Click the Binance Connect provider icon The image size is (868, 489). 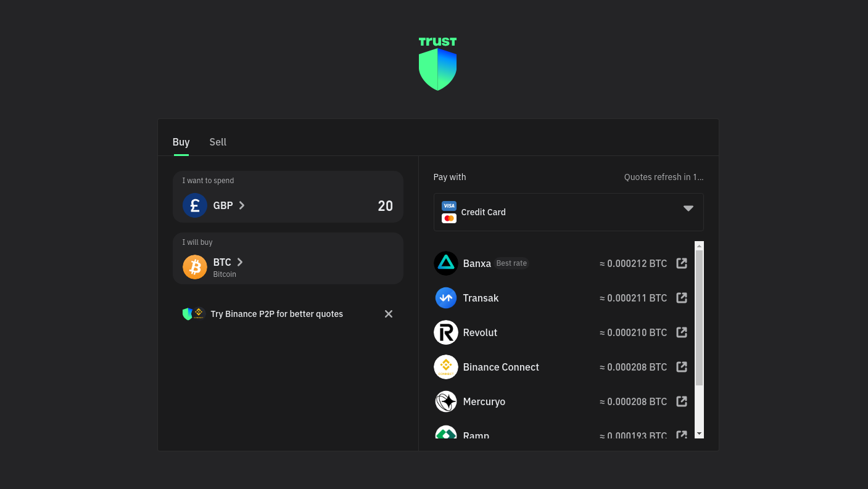446,367
